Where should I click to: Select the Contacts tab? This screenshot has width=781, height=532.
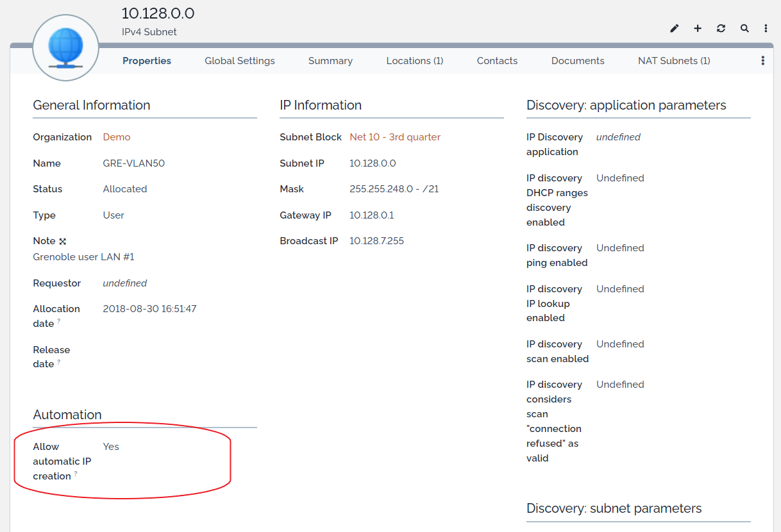pos(497,61)
